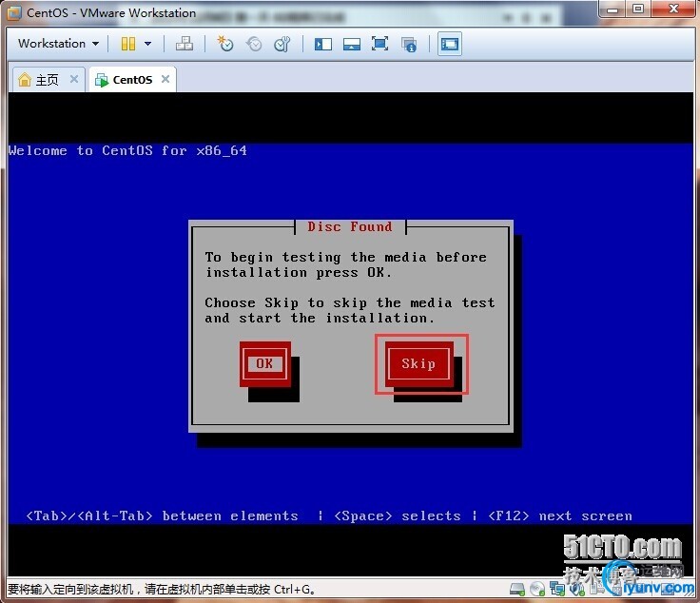The image size is (700, 603).
Task: Minimize the VMware Workstation window
Action: tap(612, 9)
